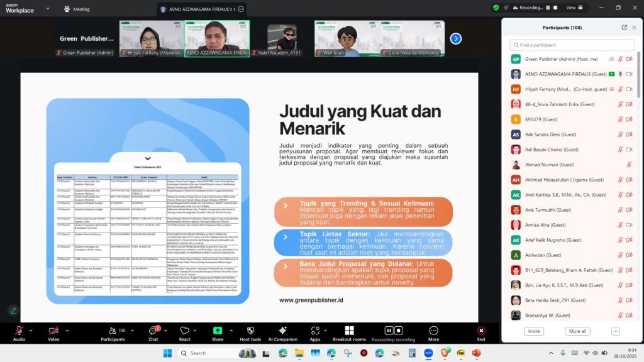Viewport: 644px width, 362px height.
Task: Pop out the Participants panel
Action: (624, 28)
